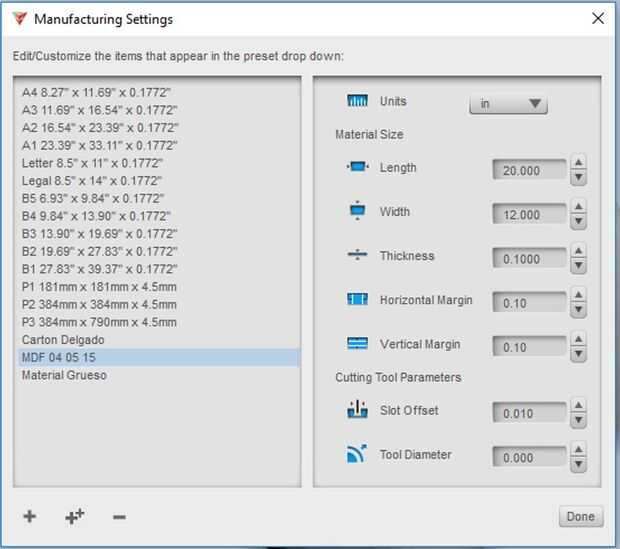Image resolution: width=620 pixels, height=549 pixels.
Task: Click the Tool Diameter icon
Action: tap(358, 455)
